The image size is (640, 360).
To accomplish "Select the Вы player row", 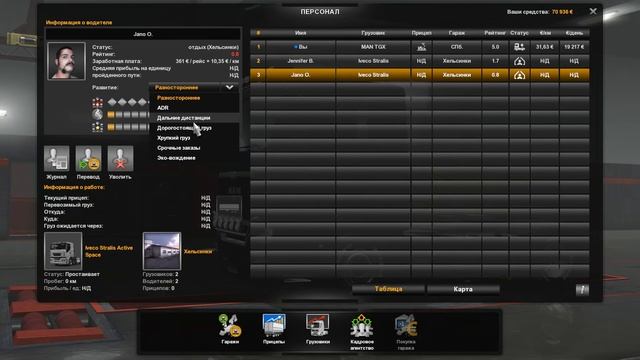I will coord(420,47).
